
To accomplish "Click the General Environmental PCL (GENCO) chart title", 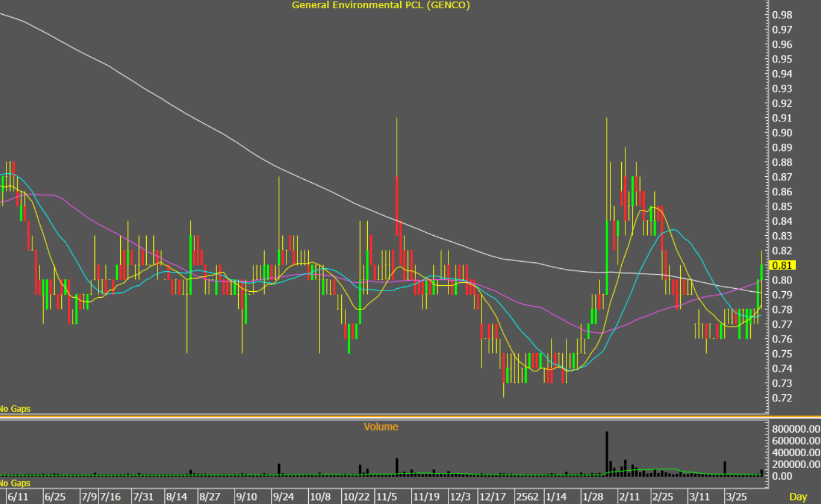I will pos(381,5).
